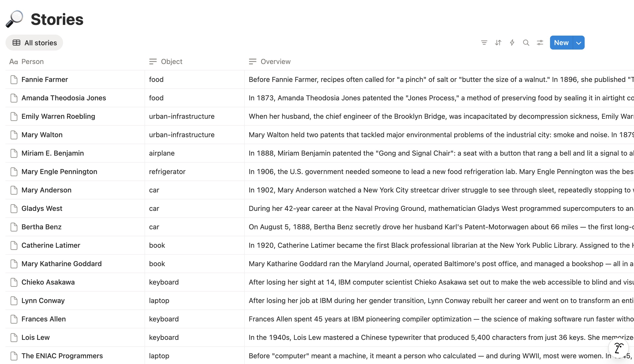Select Chieko Asakawa's keyboard object cell

195,282
